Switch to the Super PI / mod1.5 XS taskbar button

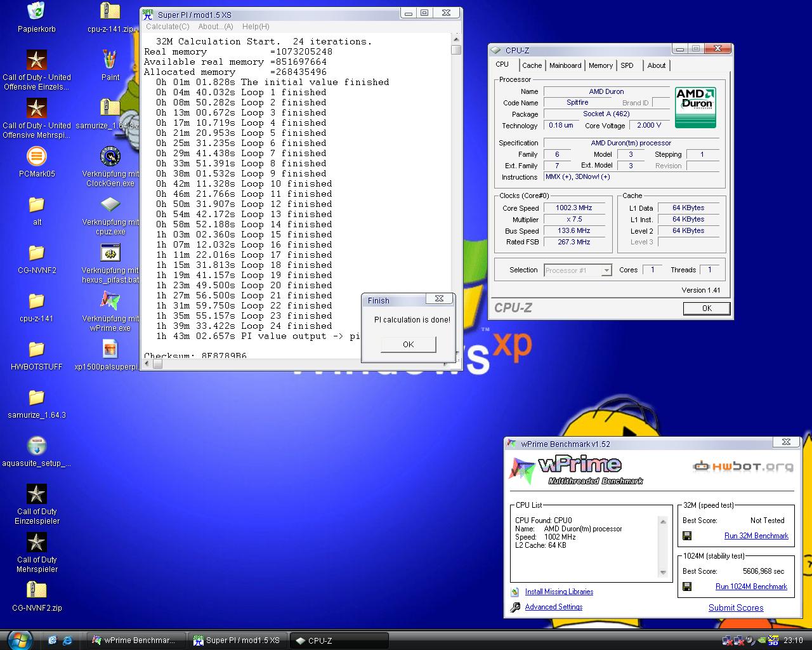(239, 640)
